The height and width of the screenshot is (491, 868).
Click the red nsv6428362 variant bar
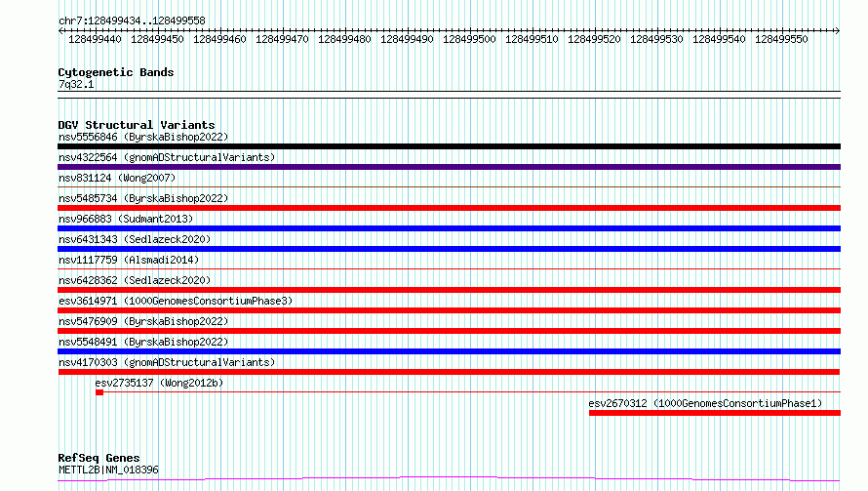(x=449, y=290)
